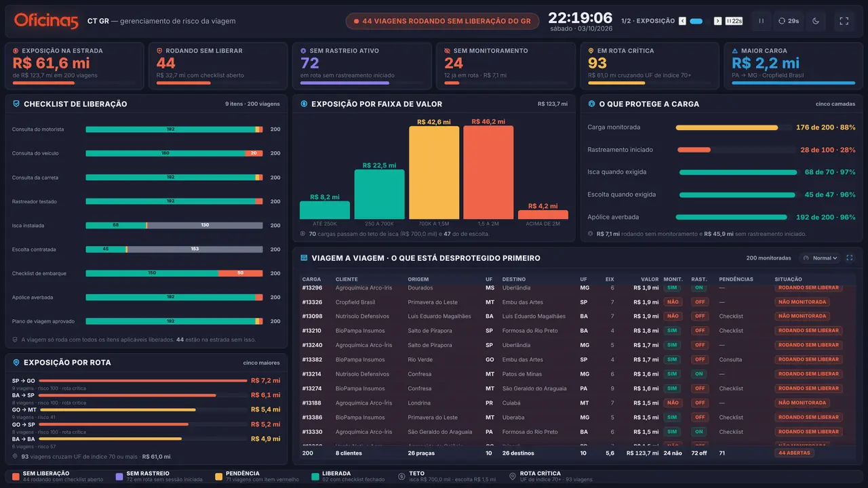Click the pause button beside refresh
868x488 pixels.
point(762,21)
